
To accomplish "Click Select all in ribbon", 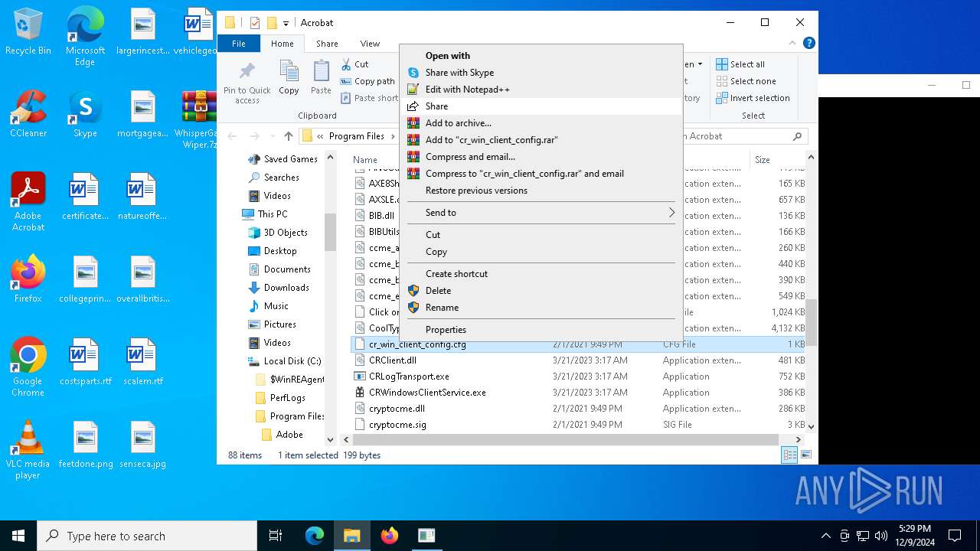I will click(x=740, y=64).
